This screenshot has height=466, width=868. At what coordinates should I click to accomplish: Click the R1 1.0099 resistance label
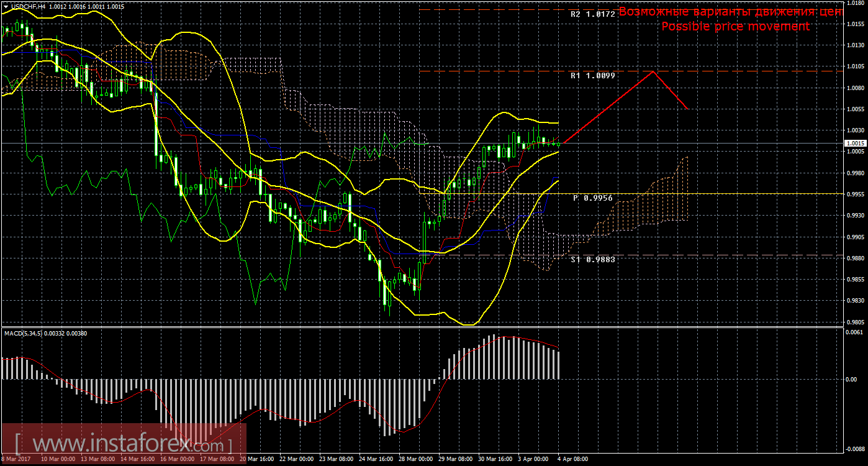click(593, 75)
